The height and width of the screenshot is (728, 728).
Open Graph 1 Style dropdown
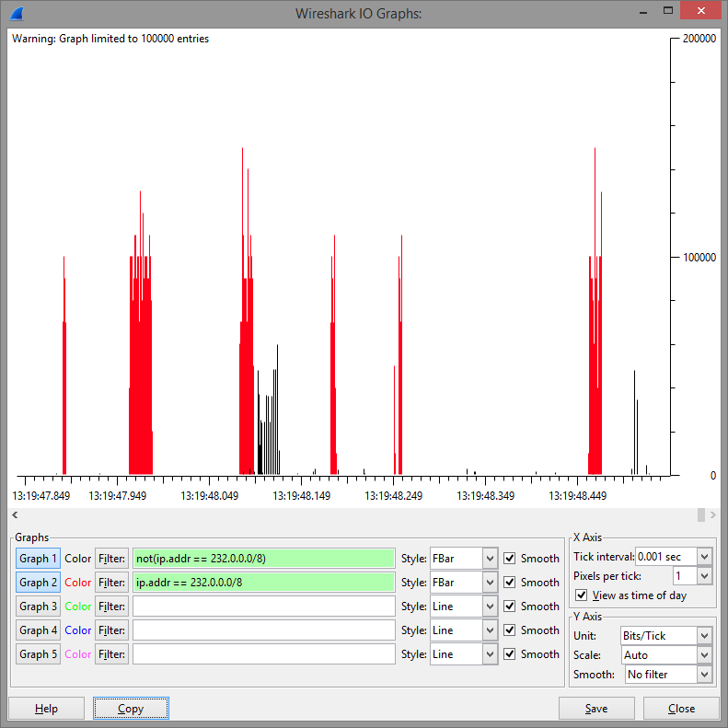[490, 559]
